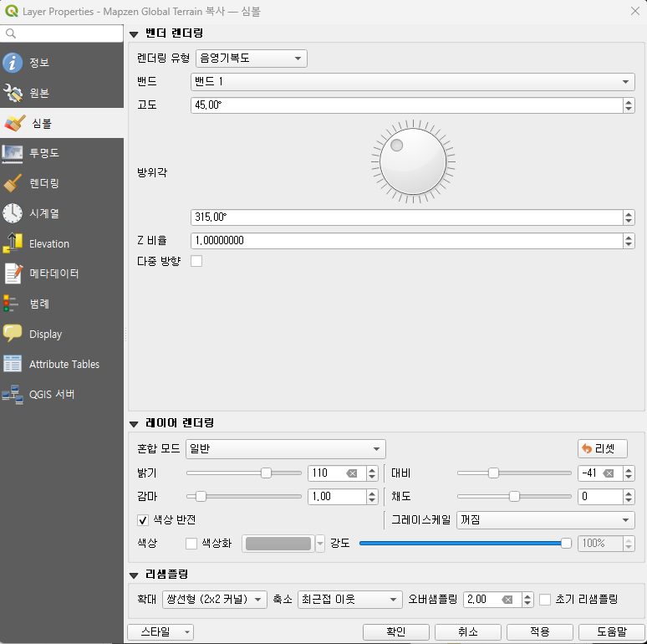Open the 스타일 dropdown button

coord(160,632)
